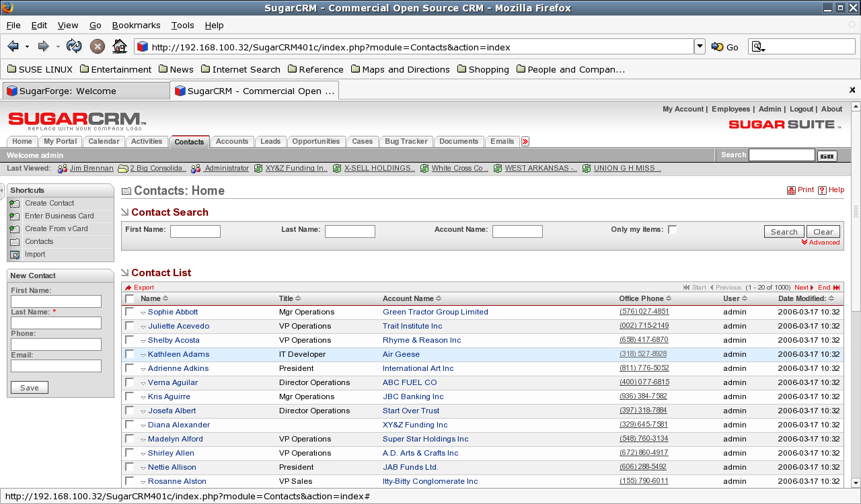The width and height of the screenshot is (861, 504).
Task: Open the action arrow beside Kathleen Adams
Action: (142, 354)
